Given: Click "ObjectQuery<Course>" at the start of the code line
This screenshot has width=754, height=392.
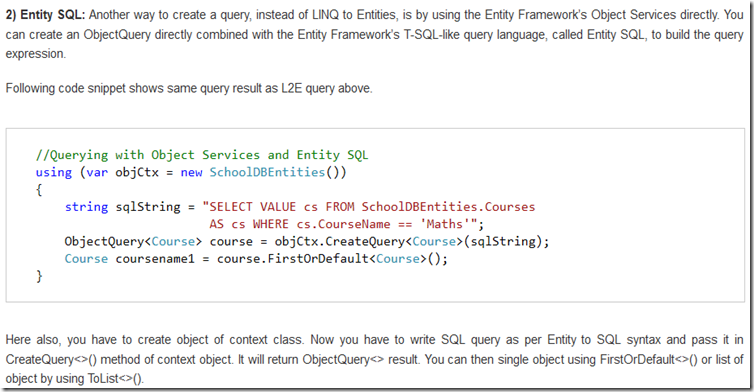Looking at the screenshot, I should 133,241.
